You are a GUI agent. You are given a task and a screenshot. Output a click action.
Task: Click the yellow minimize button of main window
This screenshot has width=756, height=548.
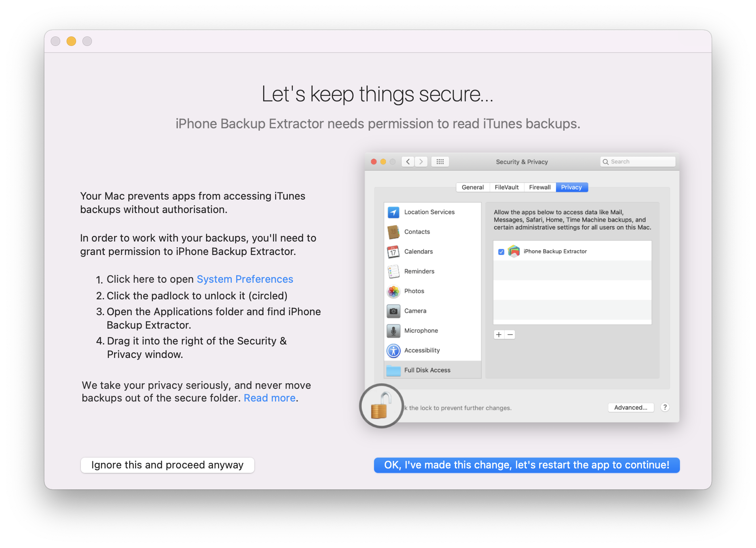pyautogui.click(x=71, y=41)
